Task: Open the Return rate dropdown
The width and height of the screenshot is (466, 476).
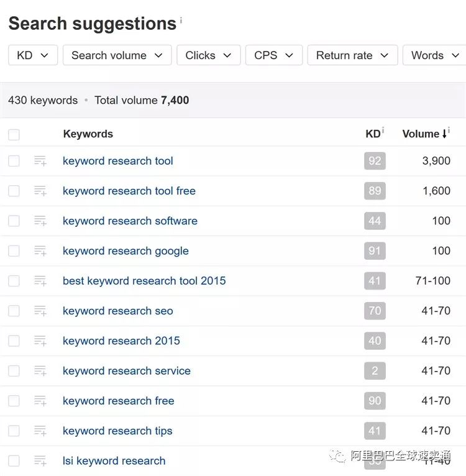Action: 352,55
